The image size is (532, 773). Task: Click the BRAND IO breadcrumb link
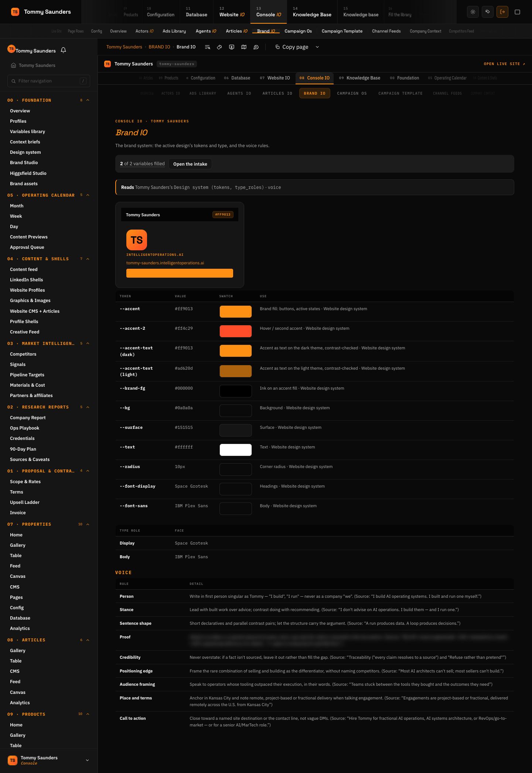pyautogui.click(x=160, y=47)
